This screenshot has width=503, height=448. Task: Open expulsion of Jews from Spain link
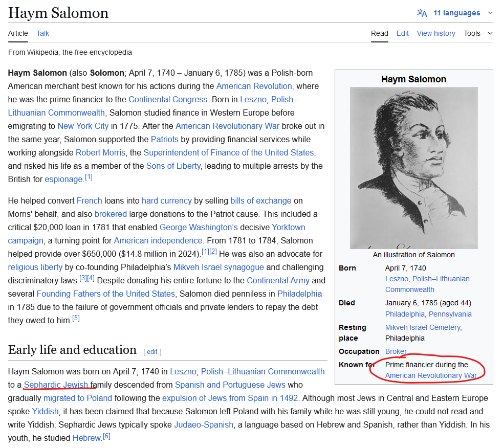(230, 398)
